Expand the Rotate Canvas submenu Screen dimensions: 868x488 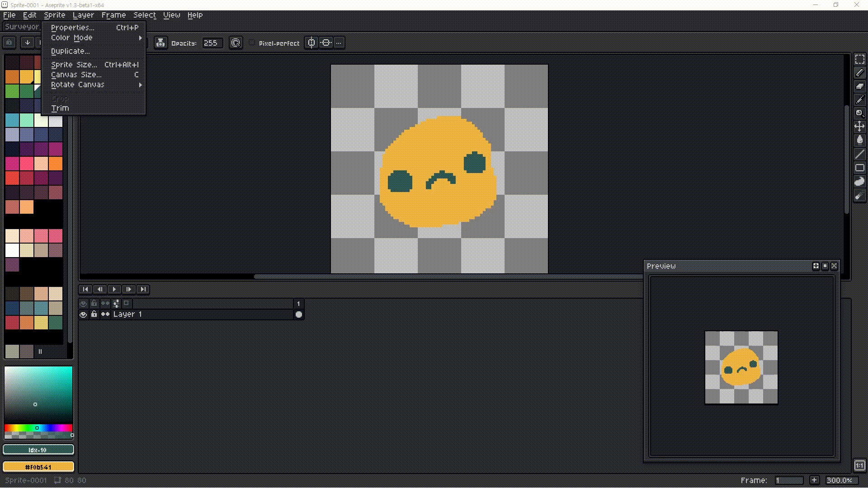[x=94, y=85]
